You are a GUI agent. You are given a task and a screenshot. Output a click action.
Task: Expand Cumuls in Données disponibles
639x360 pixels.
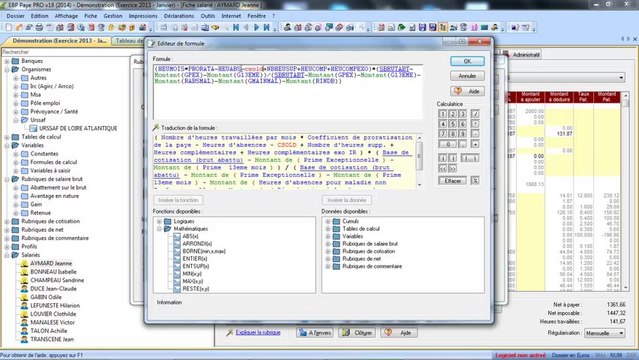click(x=328, y=221)
